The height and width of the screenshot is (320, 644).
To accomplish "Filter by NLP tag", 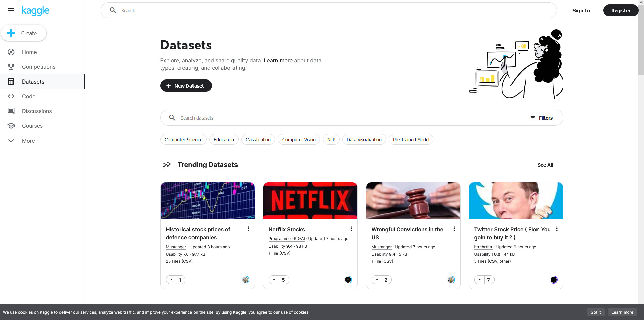I will 331,140.
